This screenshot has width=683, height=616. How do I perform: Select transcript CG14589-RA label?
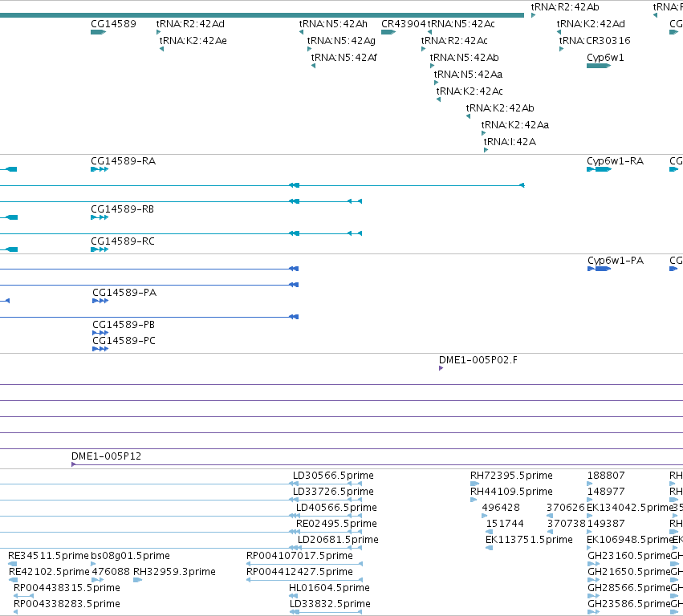tap(124, 161)
